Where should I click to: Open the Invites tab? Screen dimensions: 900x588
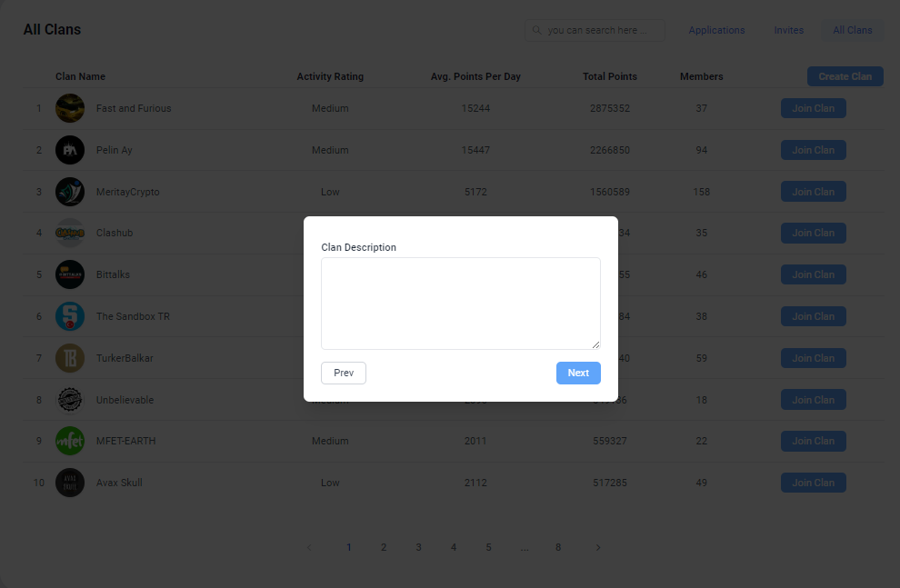tap(789, 30)
